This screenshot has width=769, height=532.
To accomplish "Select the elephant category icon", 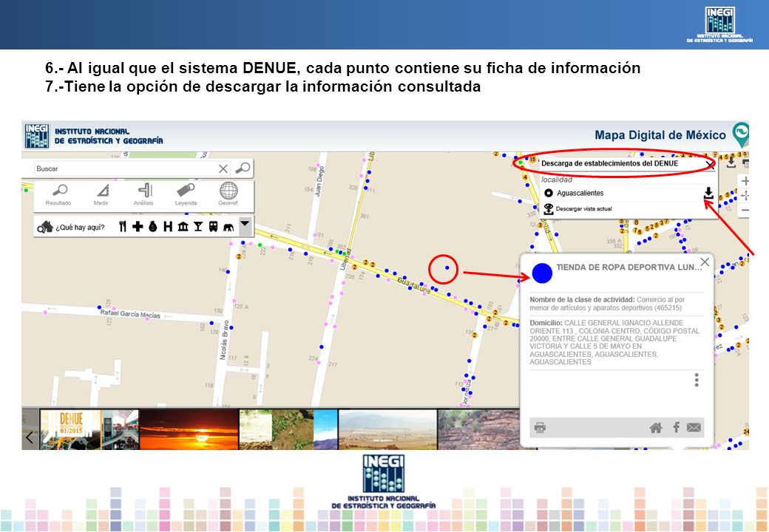I will (x=228, y=227).
